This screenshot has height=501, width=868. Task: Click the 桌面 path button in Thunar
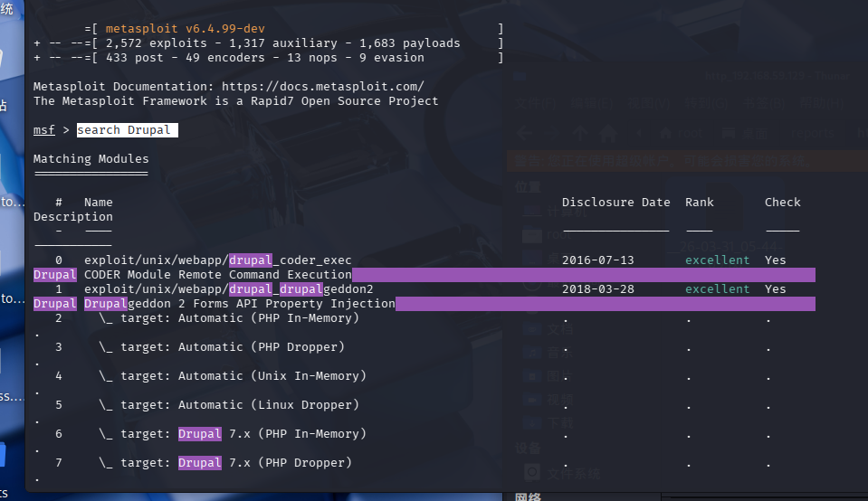[745, 133]
